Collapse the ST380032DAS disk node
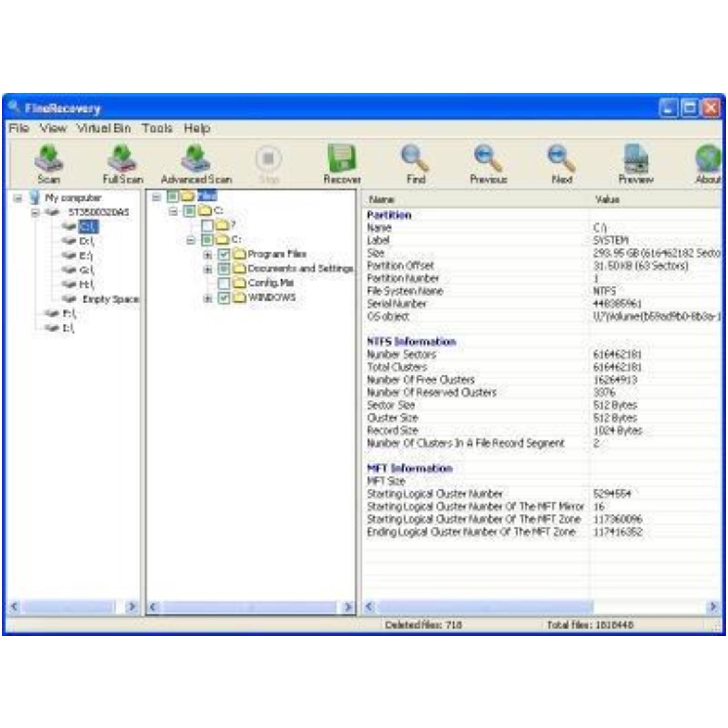Screen dimensions: 728x728 click(x=36, y=212)
